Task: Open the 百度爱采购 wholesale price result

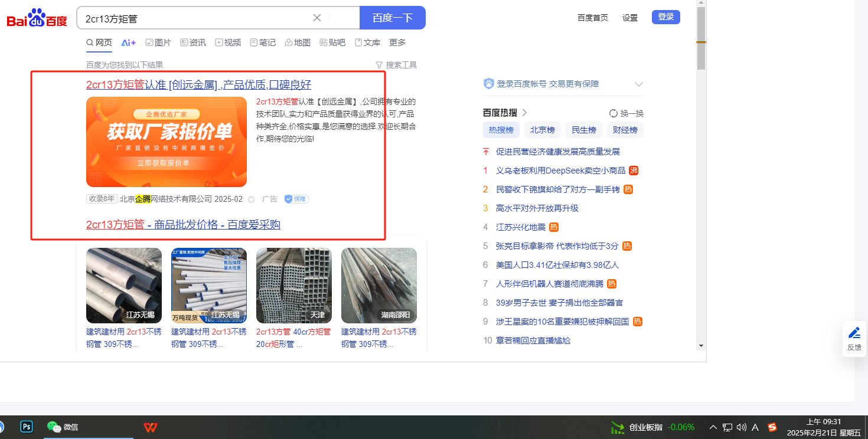Action: click(183, 225)
